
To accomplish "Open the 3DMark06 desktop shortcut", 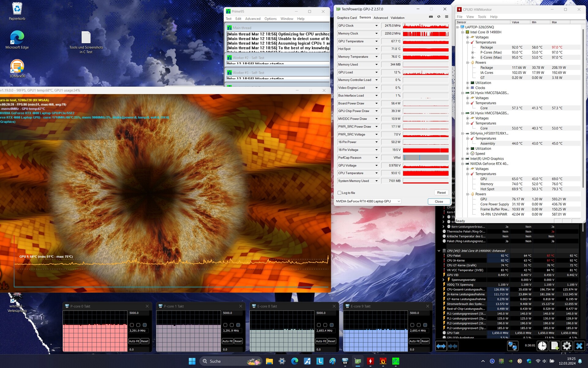I will (17, 68).
